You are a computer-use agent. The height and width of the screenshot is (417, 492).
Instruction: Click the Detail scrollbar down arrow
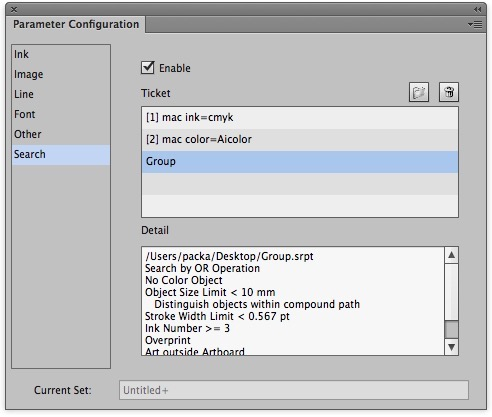pos(451,347)
